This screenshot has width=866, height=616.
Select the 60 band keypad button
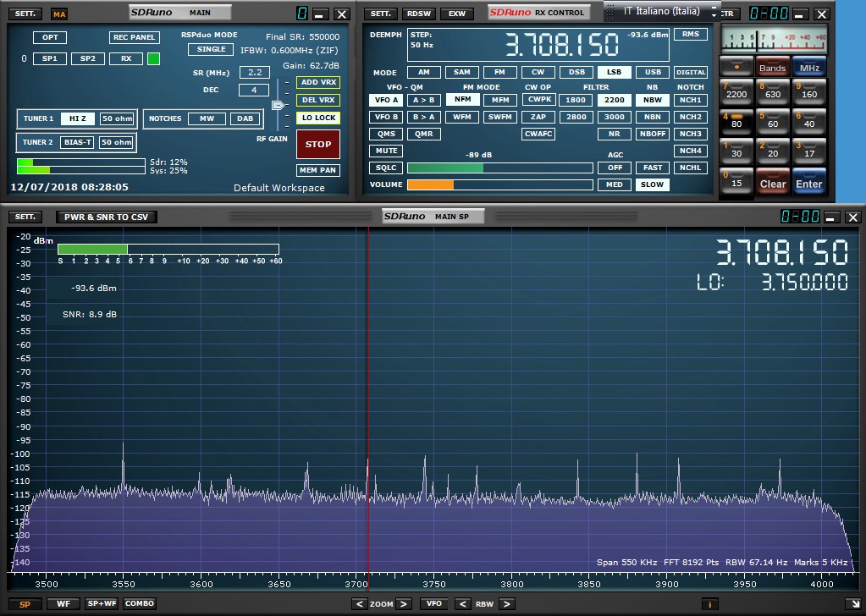pos(773,122)
